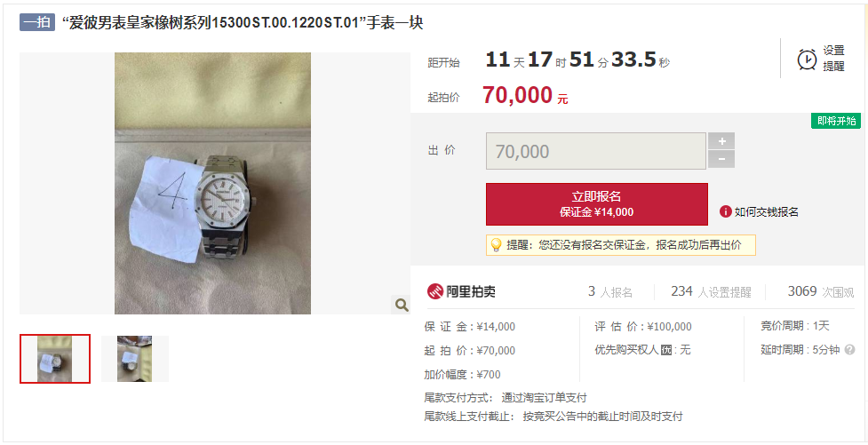Screen dimensions: 868x445
Task: Click the question mark next to 延时周期
Action: point(849,350)
